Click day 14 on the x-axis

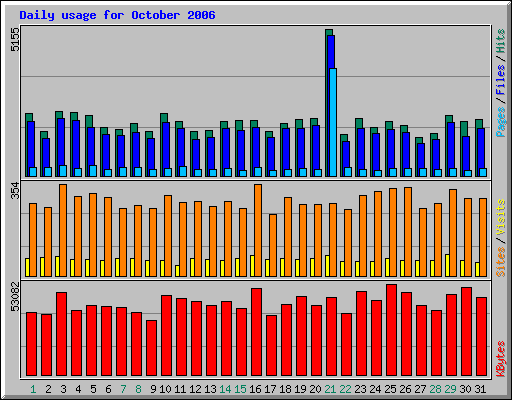click(225, 389)
